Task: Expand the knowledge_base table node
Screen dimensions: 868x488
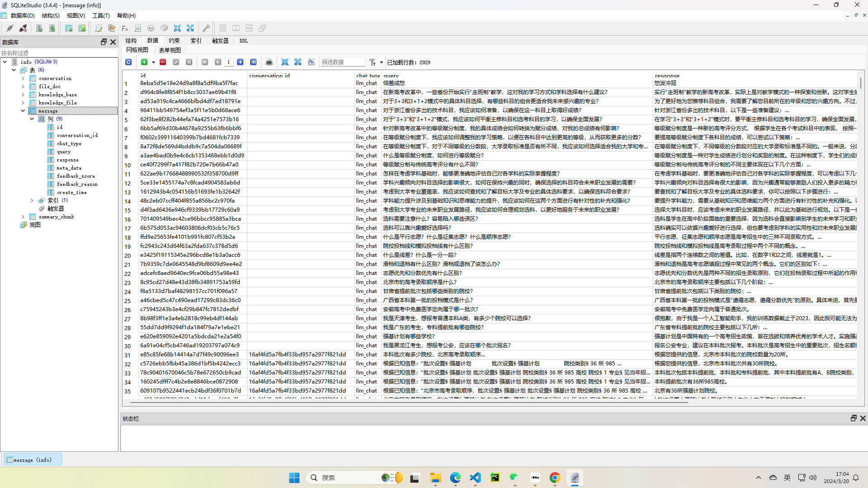Action: [23, 95]
